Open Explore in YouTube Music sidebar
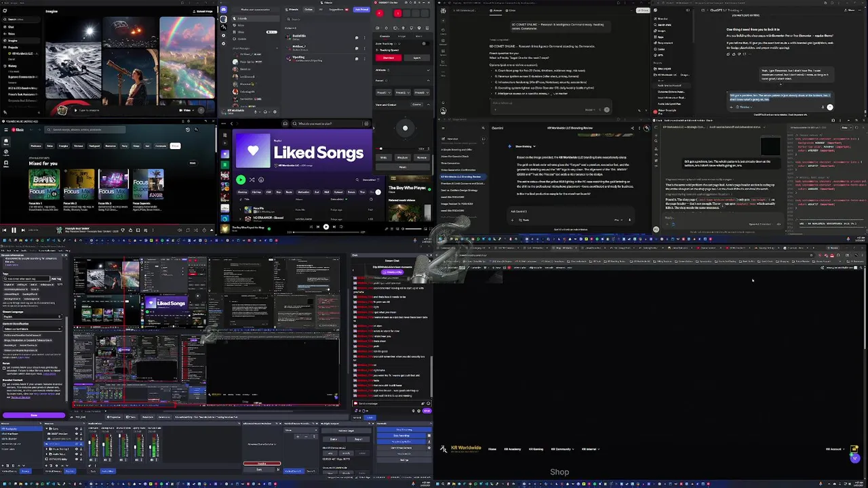The height and width of the screenshot is (488, 868). tap(6, 153)
